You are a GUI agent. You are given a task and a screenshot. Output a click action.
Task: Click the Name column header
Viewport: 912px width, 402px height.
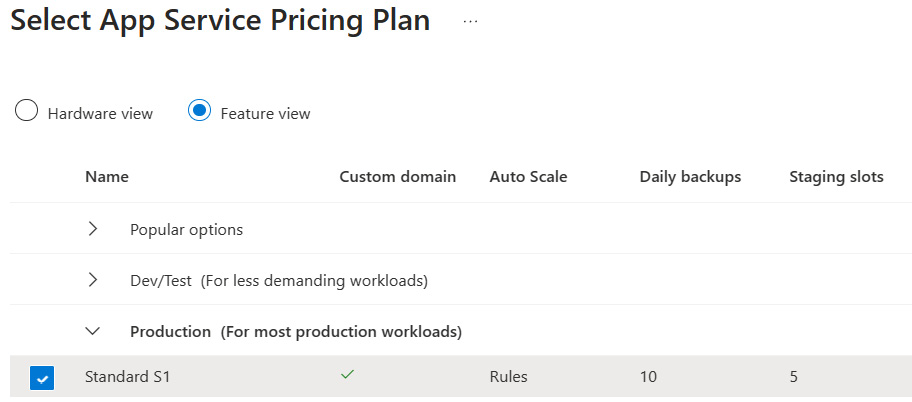pos(107,177)
